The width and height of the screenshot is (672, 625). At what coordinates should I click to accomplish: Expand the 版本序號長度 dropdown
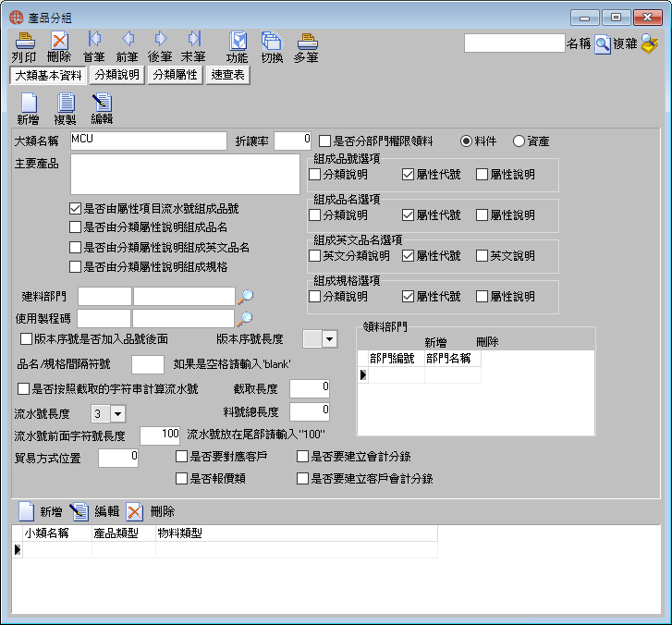coord(329,339)
